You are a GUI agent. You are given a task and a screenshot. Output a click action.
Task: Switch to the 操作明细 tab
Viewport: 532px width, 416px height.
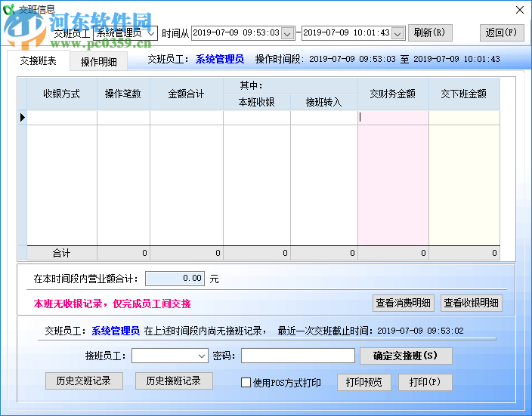click(99, 62)
